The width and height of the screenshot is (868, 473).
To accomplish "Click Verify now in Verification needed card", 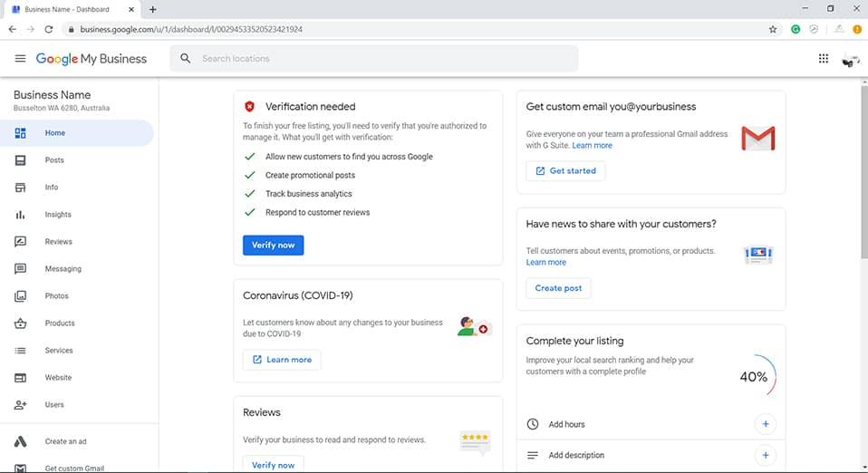I will point(273,245).
